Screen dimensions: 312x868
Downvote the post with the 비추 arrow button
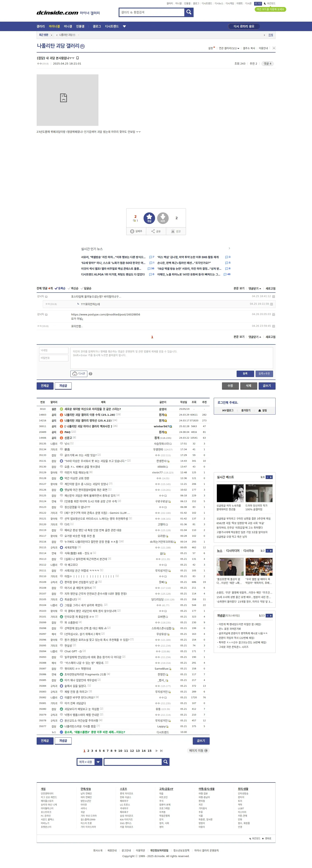point(163,218)
